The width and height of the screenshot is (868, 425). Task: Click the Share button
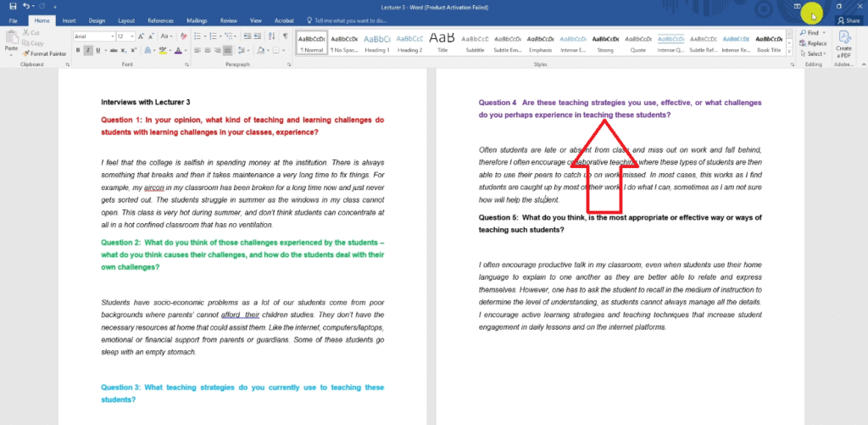(x=848, y=20)
